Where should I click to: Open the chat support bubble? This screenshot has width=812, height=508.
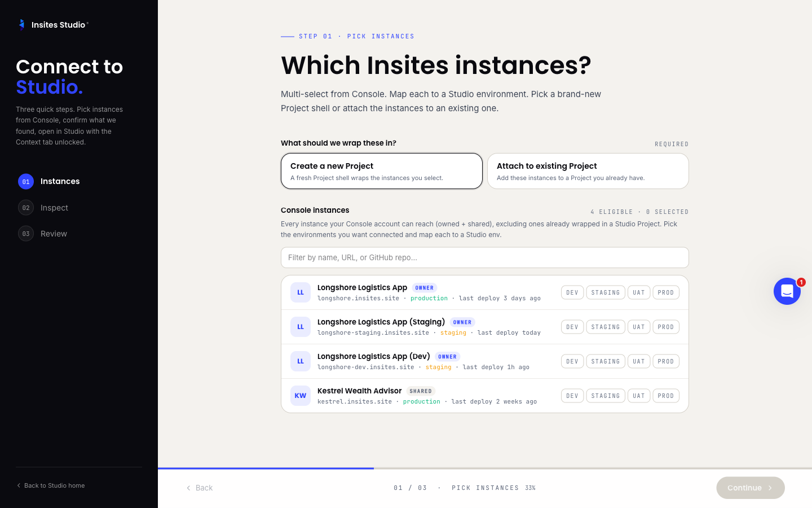(787, 291)
